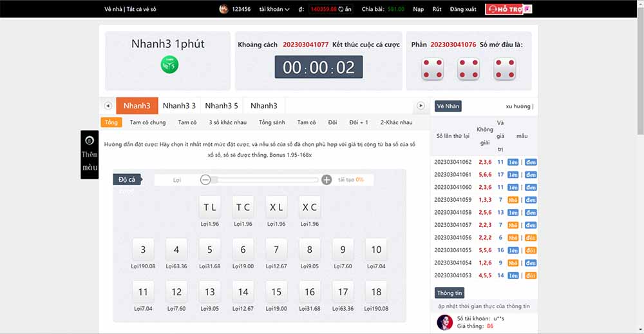
Task: Click the minus icon on the Lợi slider
Action: click(205, 180)
